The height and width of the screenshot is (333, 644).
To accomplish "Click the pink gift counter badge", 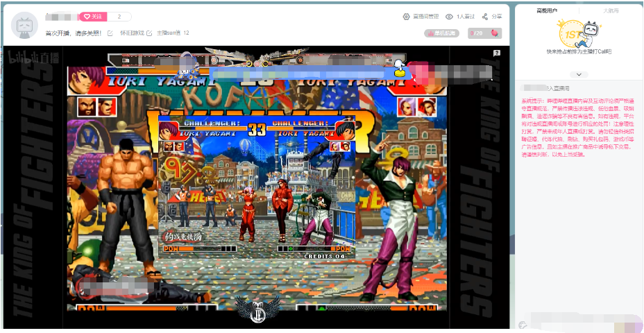I will pos(484,33).
